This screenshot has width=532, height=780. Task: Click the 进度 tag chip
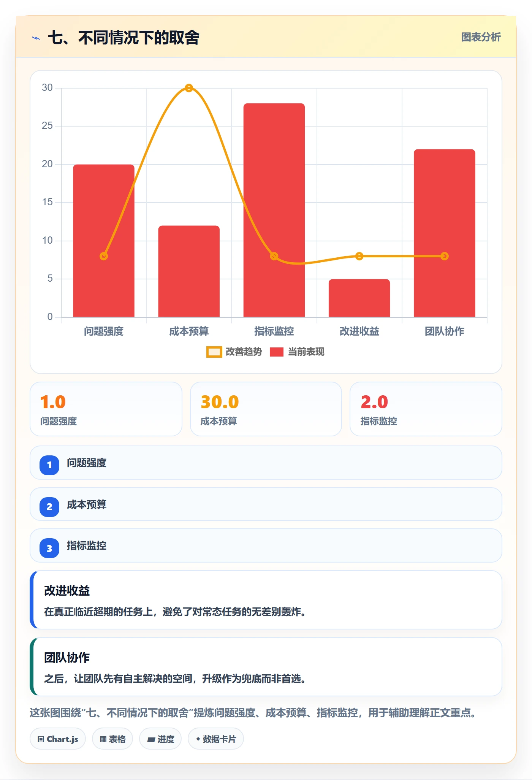[160, 739]
